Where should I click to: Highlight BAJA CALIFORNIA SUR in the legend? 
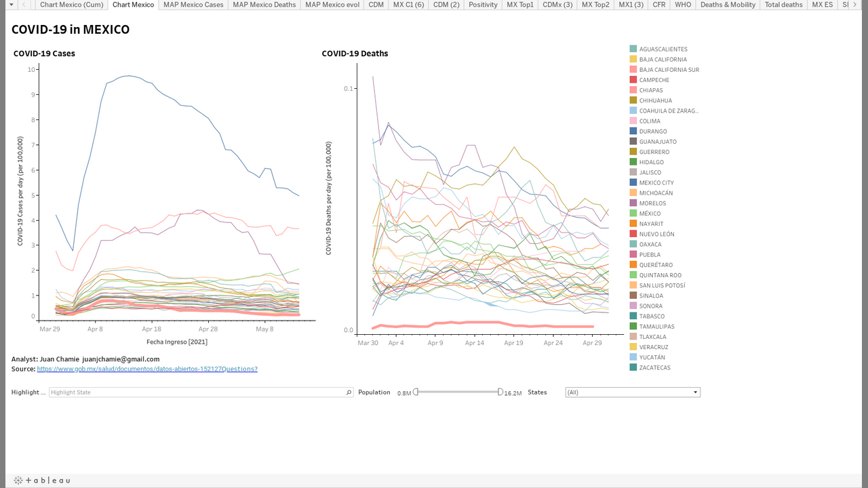point(669,70)
